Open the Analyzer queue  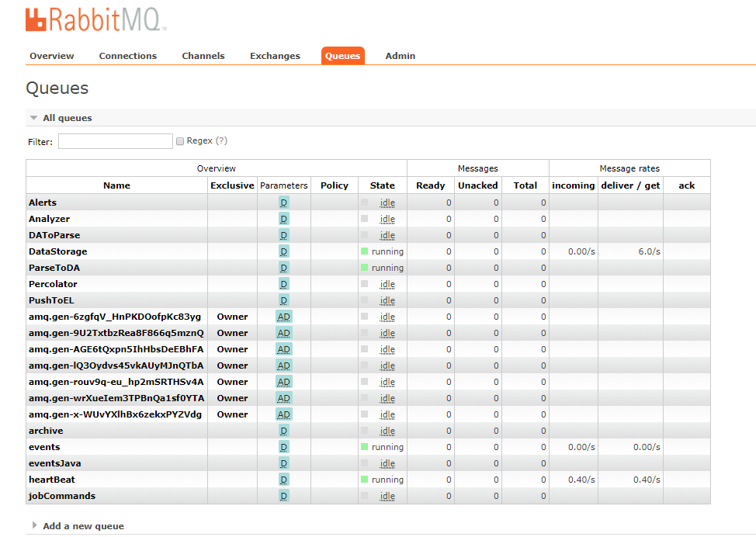tap(49, 219)
